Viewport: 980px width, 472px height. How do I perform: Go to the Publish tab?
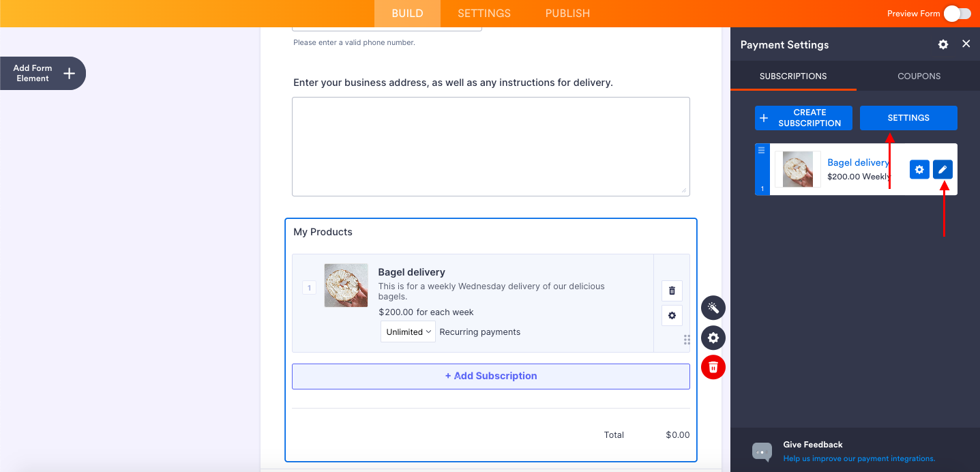[567, 14]
